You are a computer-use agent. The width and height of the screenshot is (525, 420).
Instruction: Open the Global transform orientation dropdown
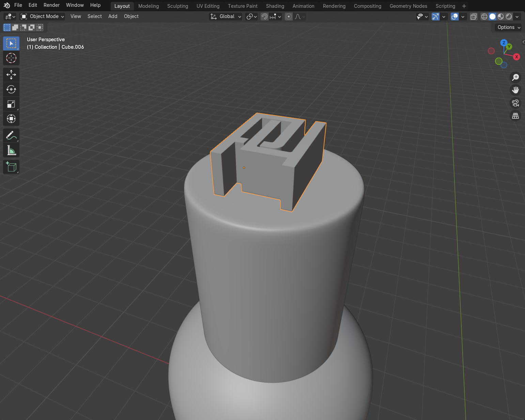[x=226, y=16]
